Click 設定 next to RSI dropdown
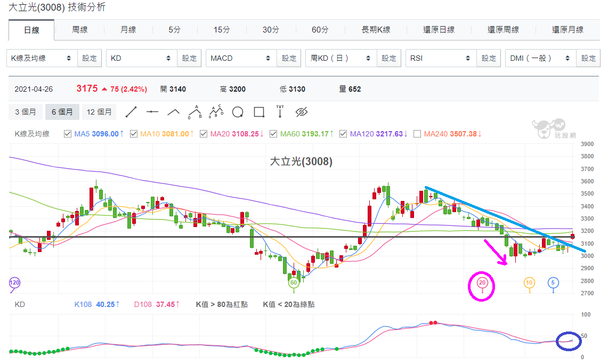Viewport: 608px width, 364px height. pos(489,58)
